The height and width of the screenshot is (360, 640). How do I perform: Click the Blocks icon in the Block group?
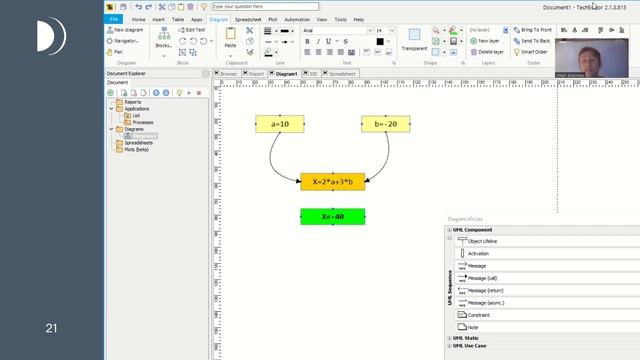point(164,33)
